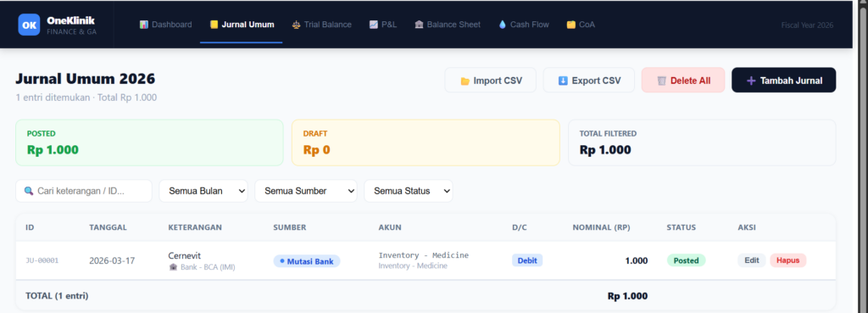Click the journal ID JU-00001
This screenshot has height=313, width=868.
click(x=42, y=260)
